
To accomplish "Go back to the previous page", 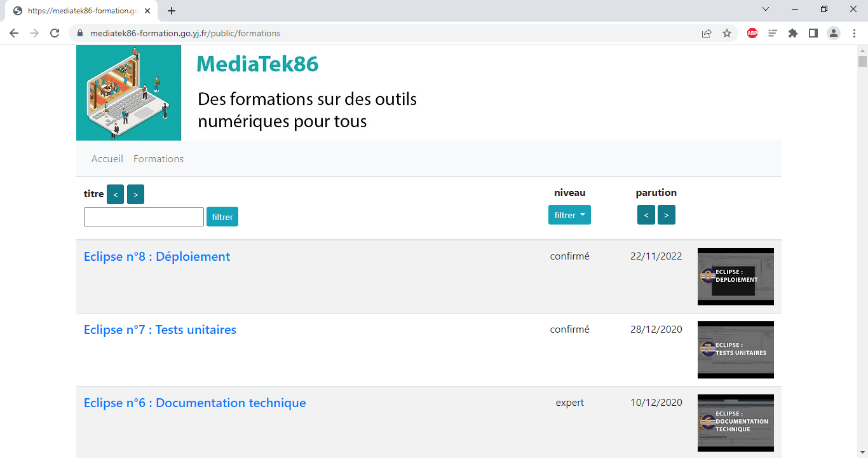I will pyautogui.click(x=14, y=33).
